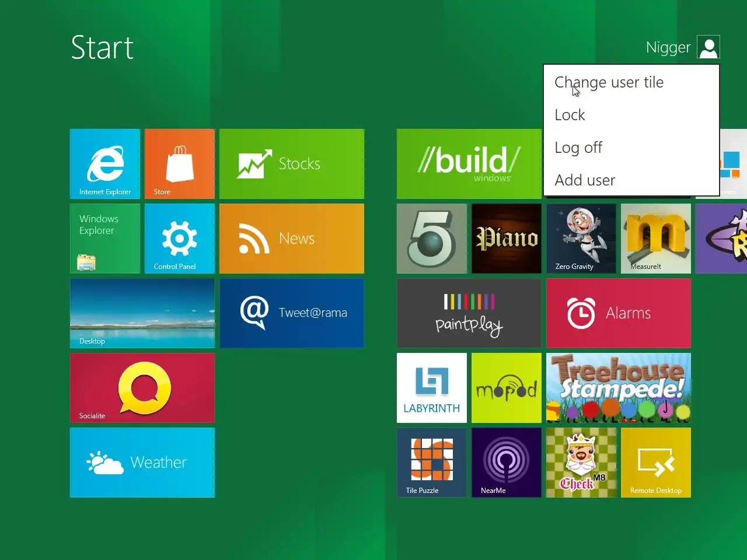Open the Control Panel gear tile
This screenshot has height=560, width=747.
(180, 239)
